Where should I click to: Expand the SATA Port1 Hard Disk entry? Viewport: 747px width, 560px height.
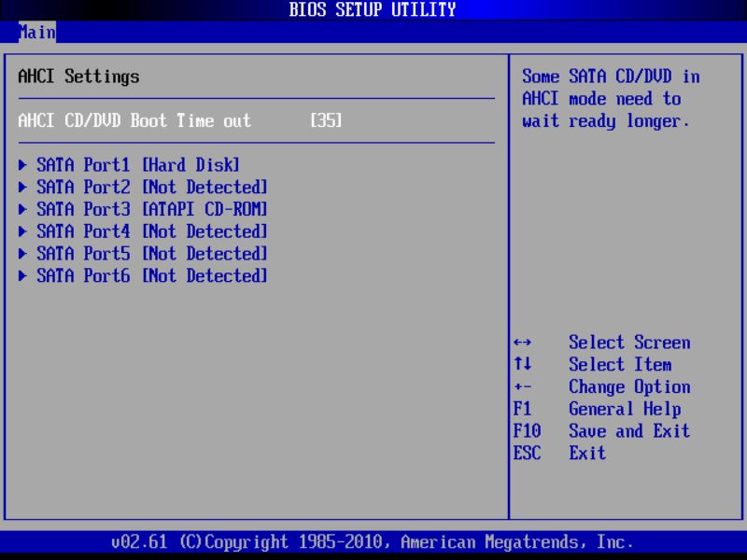131,164
